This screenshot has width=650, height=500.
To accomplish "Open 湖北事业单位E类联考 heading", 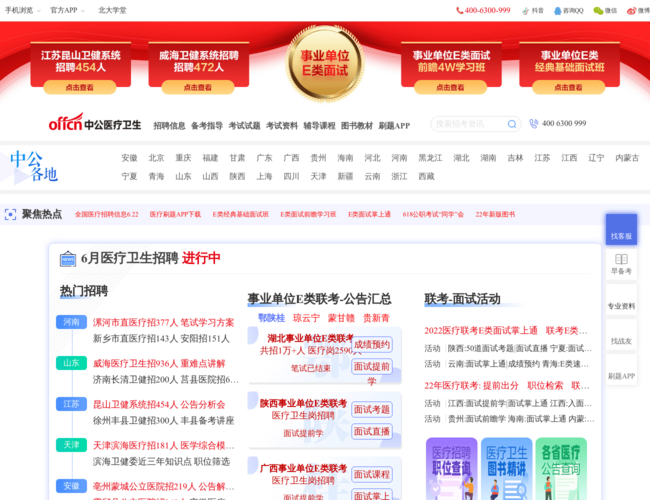I will pos(310,338).
